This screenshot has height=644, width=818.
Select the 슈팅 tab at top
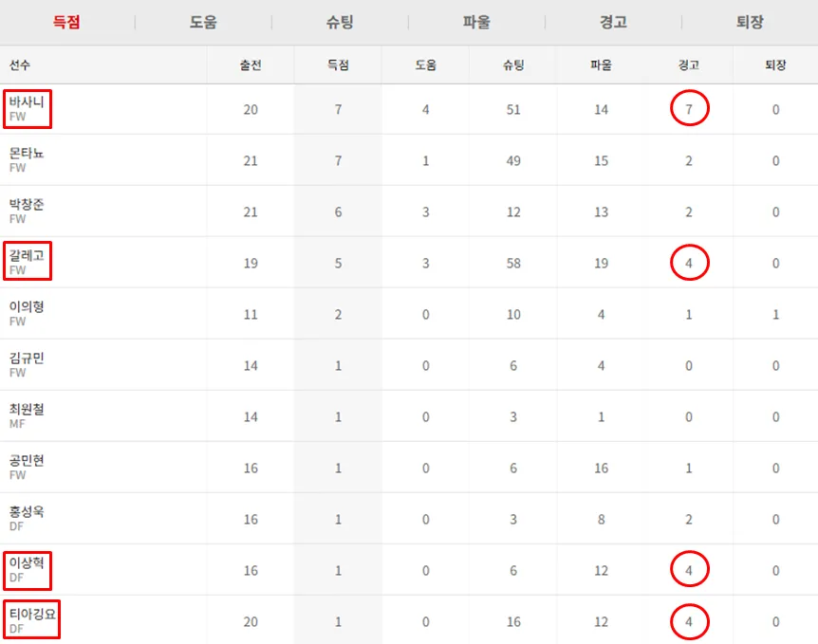pyautogui.click(x=340, y=23)
